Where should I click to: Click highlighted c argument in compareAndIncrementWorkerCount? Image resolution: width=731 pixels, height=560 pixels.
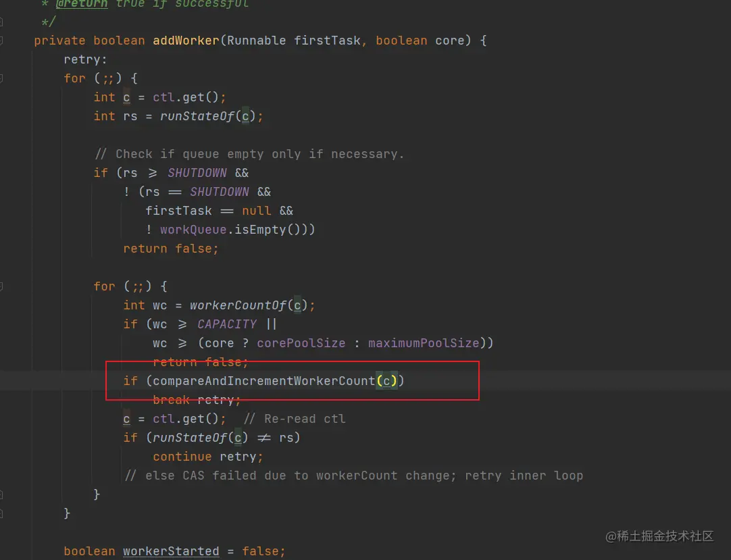(386, 381)
